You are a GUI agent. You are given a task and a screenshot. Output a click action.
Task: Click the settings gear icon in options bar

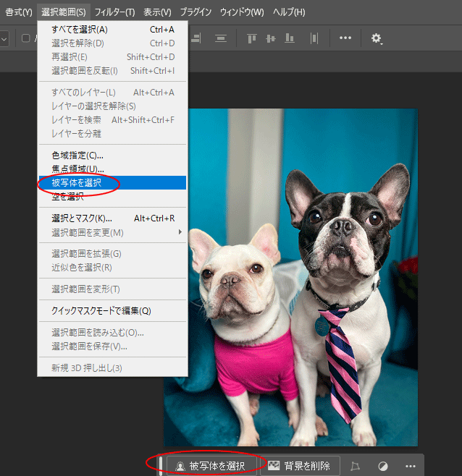(377, 38)
